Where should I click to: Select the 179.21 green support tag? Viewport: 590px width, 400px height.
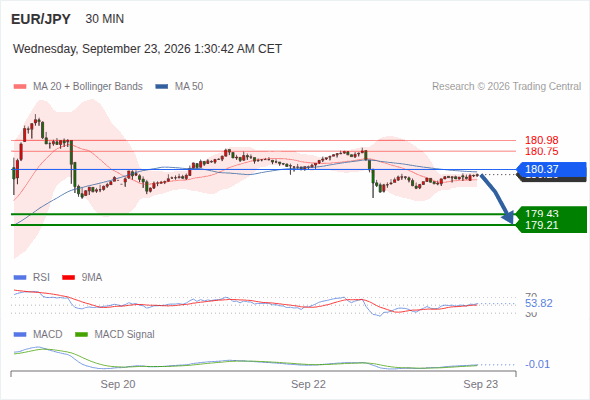pyautogui.click(x=551, y=226)
